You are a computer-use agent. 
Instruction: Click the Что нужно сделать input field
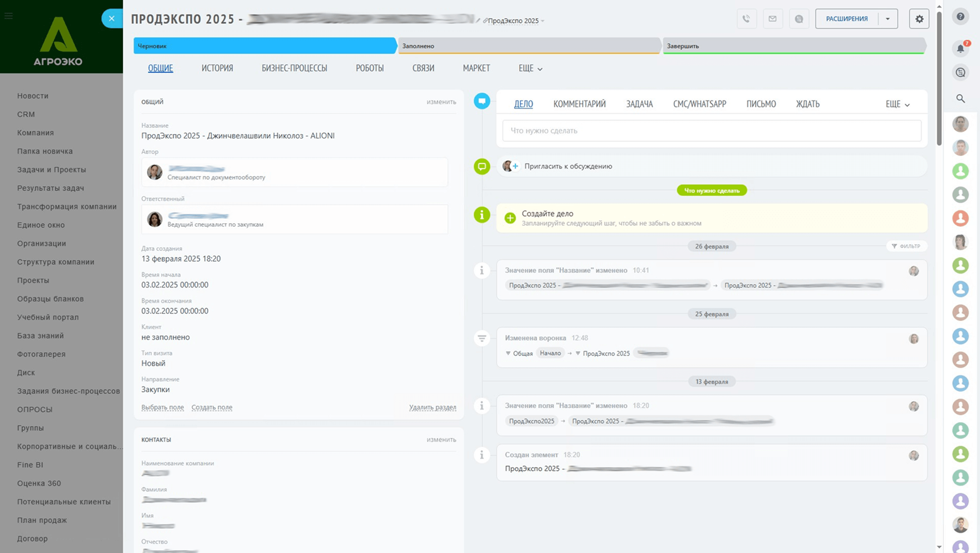tap(712, 130)
